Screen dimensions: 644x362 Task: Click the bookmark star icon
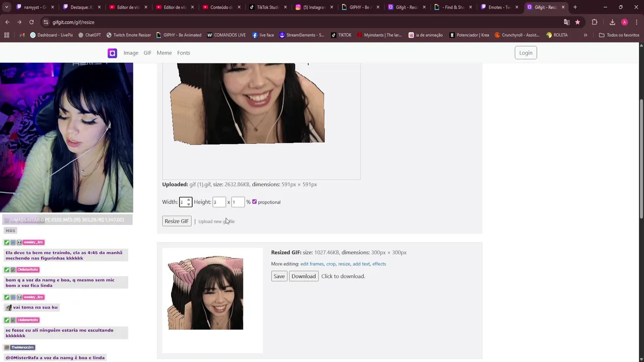pos(578,22)
